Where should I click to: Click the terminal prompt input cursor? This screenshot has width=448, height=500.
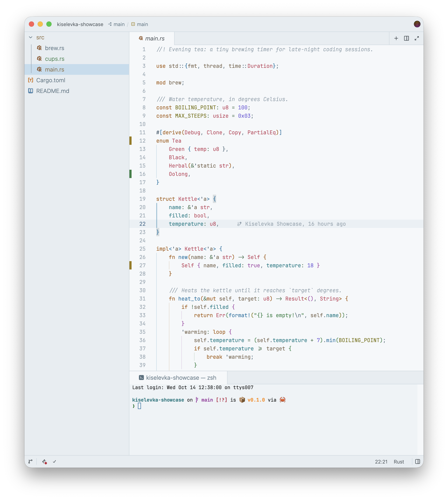139,406
